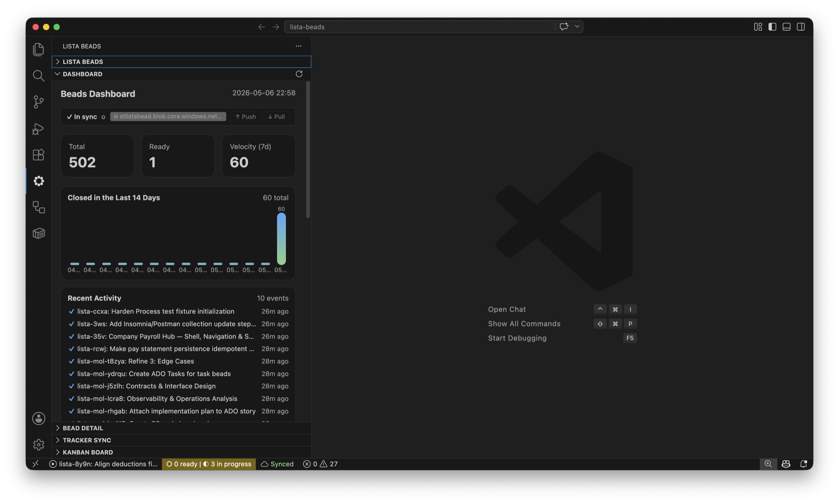Navigate back with the left arrow
Image resolution: width=839 pixels, height=504 pixels.
[x=261, y=27]
